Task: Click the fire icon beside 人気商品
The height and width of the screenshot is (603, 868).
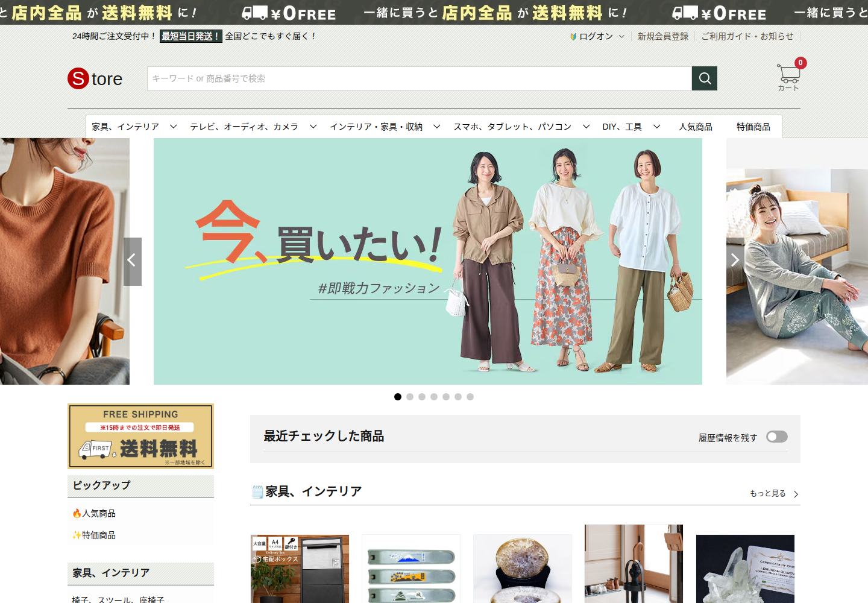Action: (77, 514)
